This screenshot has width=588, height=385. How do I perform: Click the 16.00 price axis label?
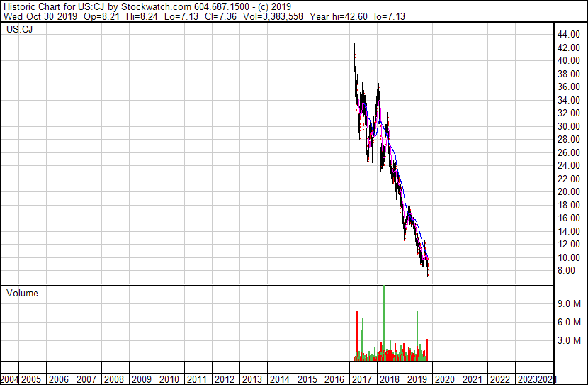point(568,218)
